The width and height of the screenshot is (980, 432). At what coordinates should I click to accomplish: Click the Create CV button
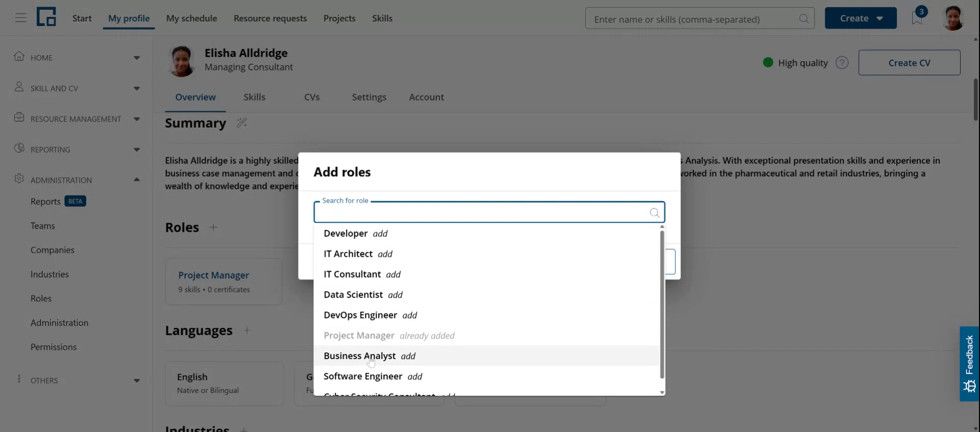pos(909,63)
